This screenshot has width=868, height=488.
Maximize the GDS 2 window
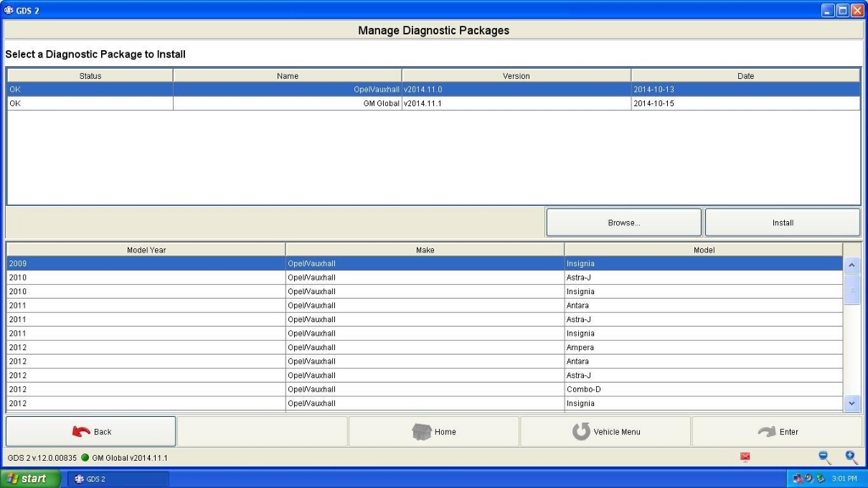[x=843, y=10]
